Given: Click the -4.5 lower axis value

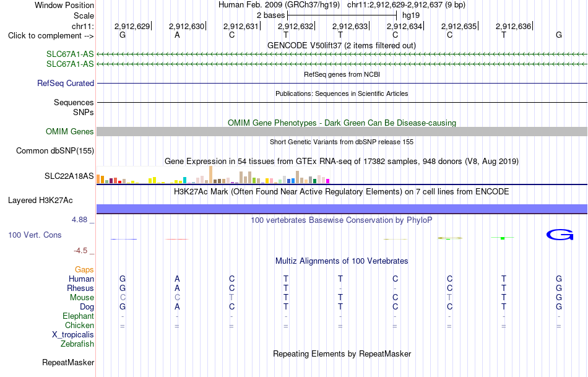Looking at the screenshot, I should point(80,251).
